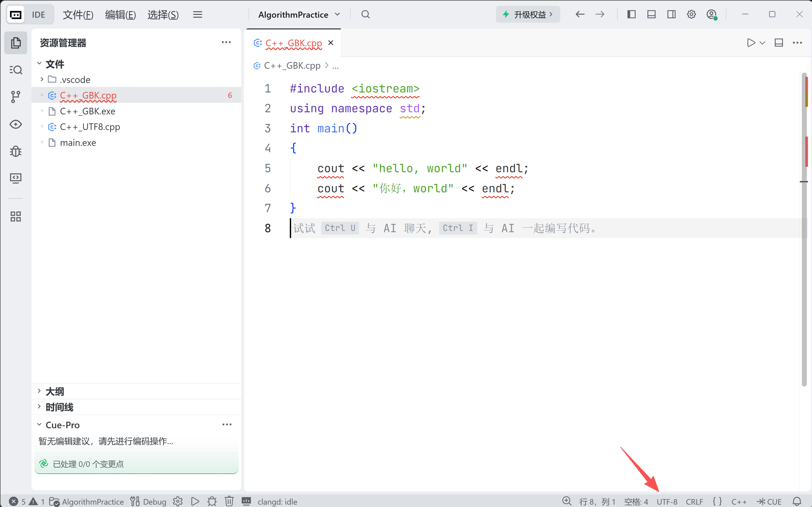Navigate back with left arrow
812x507 pixels.
pyautogui.click(x=580, y=15)
